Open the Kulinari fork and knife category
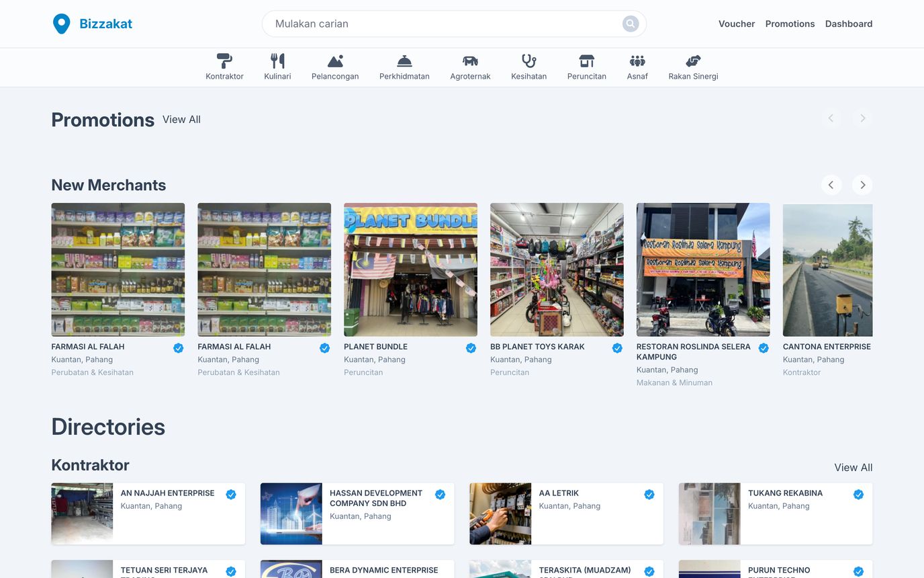Screen dimensions: 924x578 pyautogui.click(x=277, y=61)
